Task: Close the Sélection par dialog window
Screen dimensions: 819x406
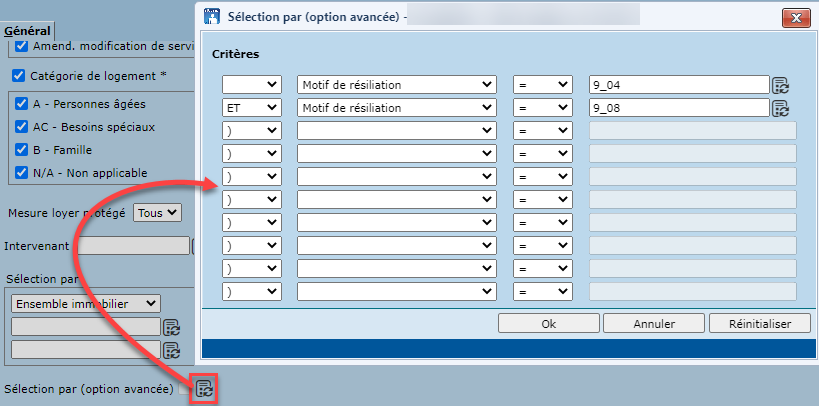Action: 796,16
